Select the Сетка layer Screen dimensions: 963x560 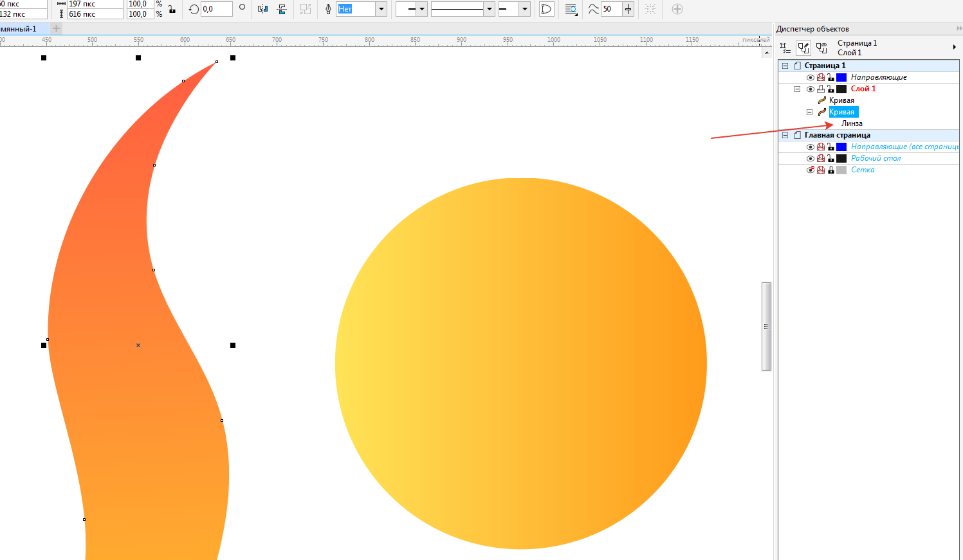[x=863, y=170]
